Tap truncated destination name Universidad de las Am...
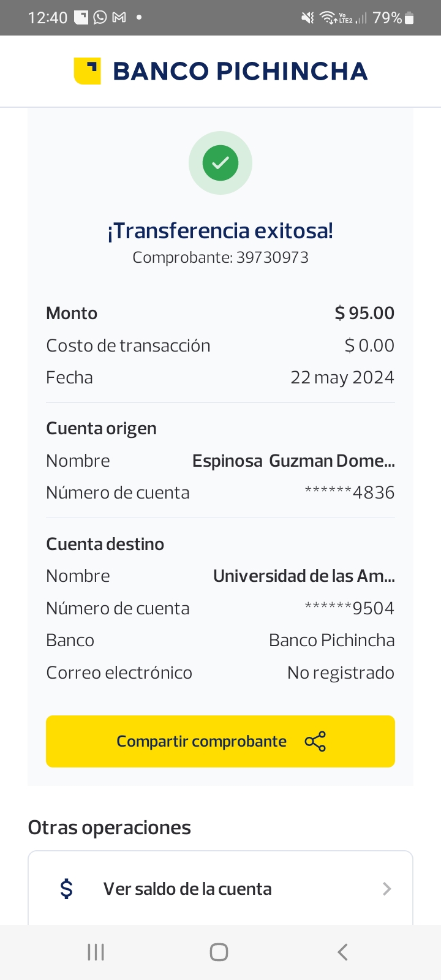The width and height of the screenshot is (441, 980). point(304,576)
